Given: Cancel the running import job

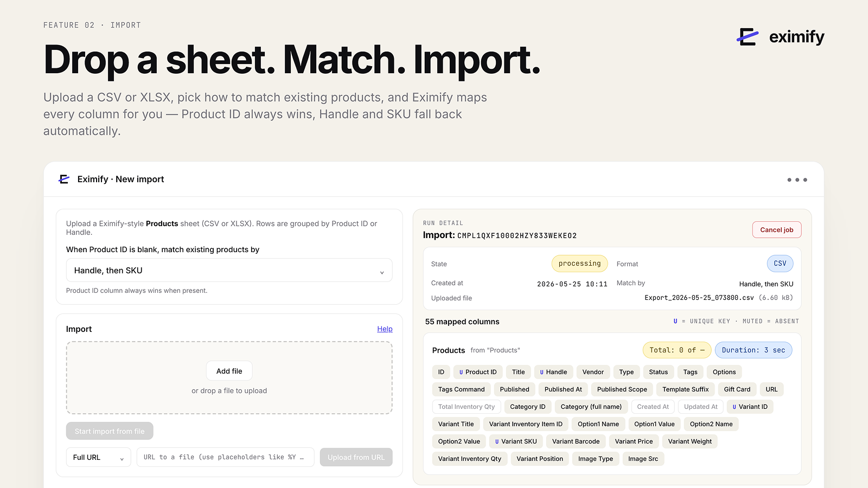Looking at the screenshot, I should pos(776,230).
